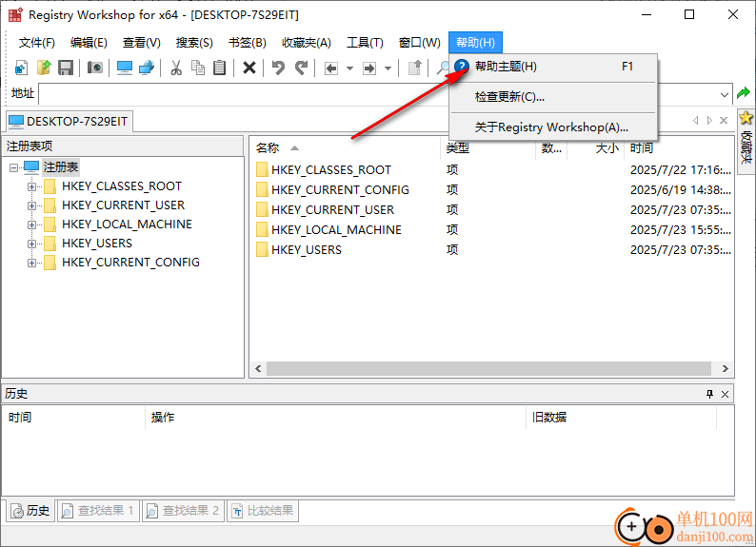The height and width of the screenshot is (547, 756).
Task: Select HKEY_USERS row in the right list
Action: [x=493, y=250]
